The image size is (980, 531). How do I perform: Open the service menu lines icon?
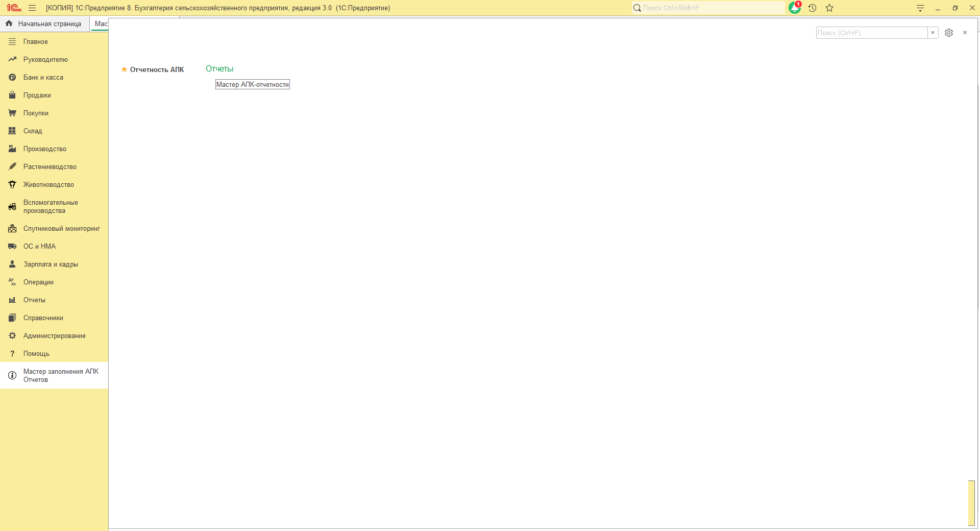(920, 8)
